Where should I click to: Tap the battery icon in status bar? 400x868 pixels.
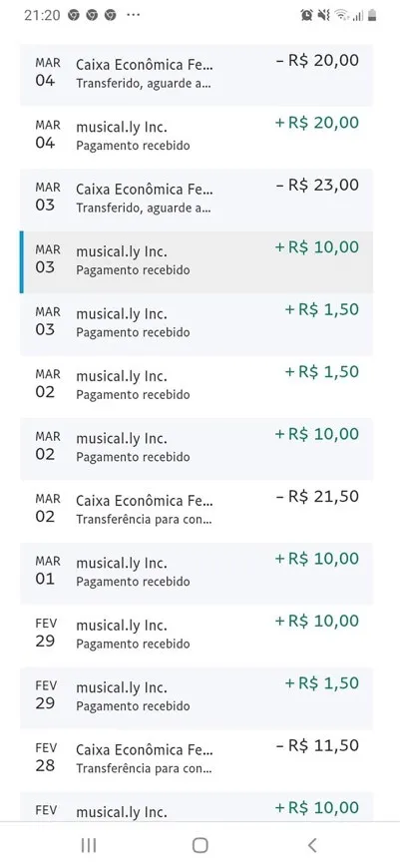tap(372, 16)
